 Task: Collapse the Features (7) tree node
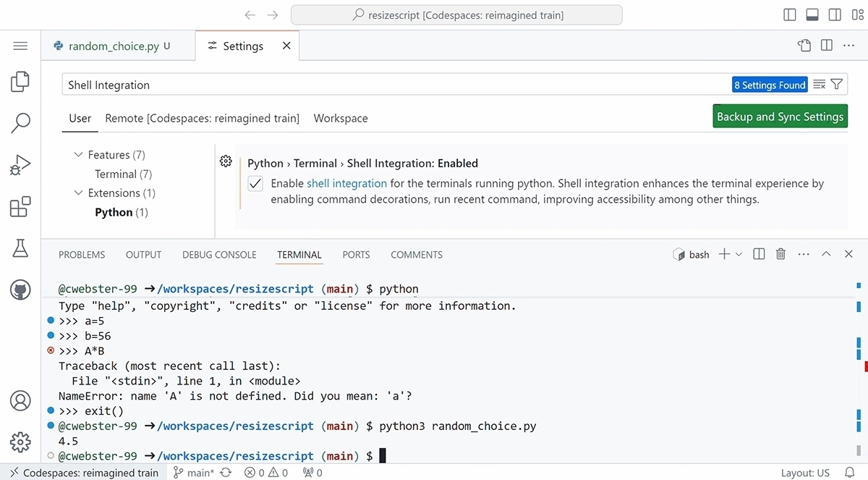[x=78, y=155]
